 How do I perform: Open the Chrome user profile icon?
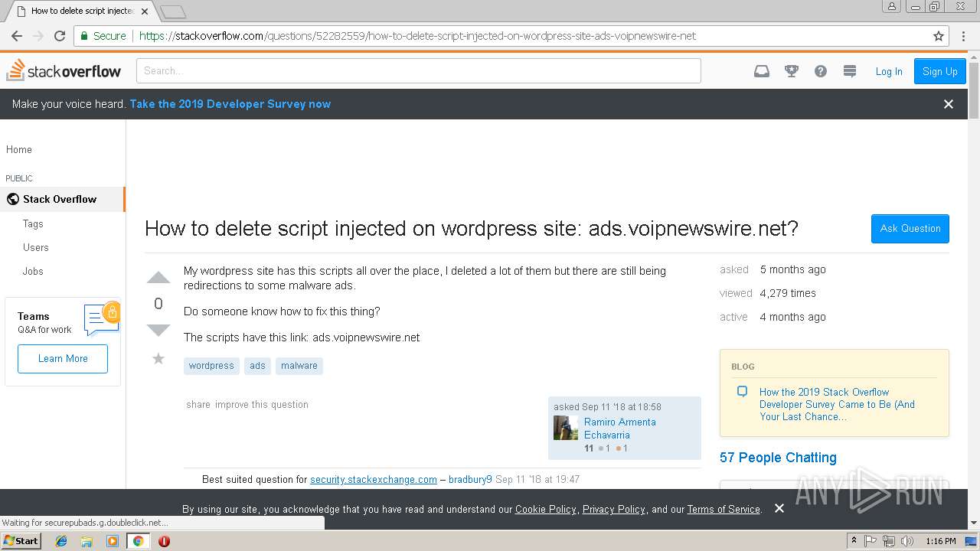tap(892, 6)
